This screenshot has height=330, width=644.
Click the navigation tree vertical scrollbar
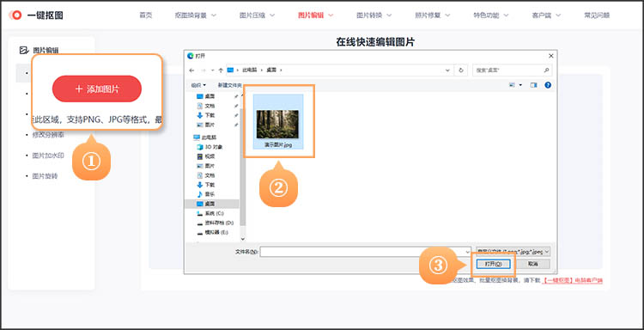point(242,167)
